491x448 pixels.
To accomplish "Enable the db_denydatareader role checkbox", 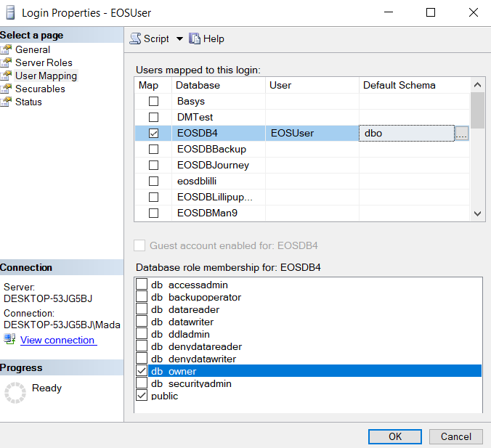I will point(142,346).
